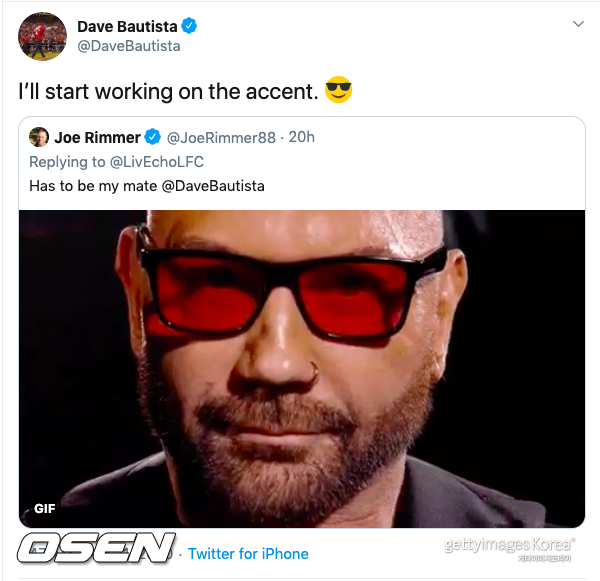The image size is (600, 581).
Task: Click the 20h timestamp of quoted tweet
Action: (x=301, y=137)
